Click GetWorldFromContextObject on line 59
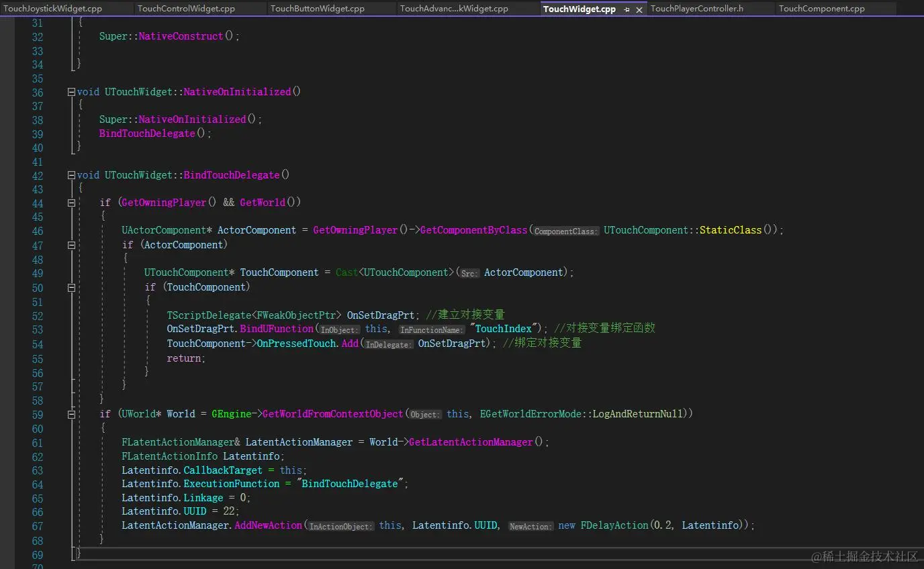 333,414
